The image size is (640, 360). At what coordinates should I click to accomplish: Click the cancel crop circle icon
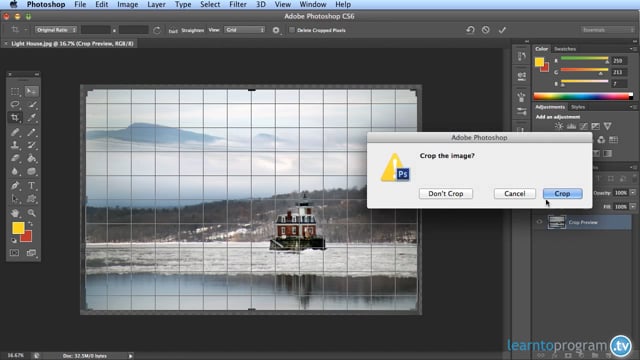tap(485, 30)
